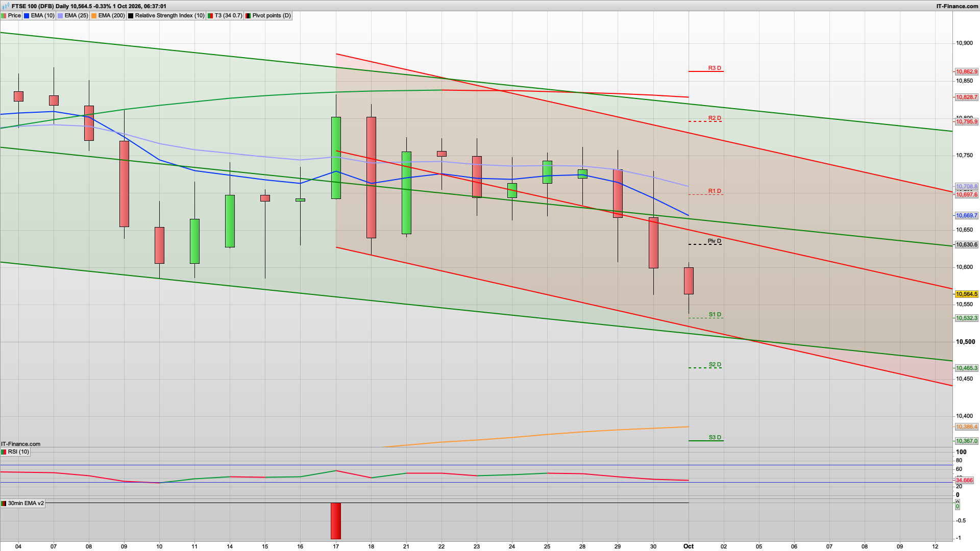Screen dimensions: 980x551
Task: Click the R3 D pivot label
Action: tap(715, 68)
